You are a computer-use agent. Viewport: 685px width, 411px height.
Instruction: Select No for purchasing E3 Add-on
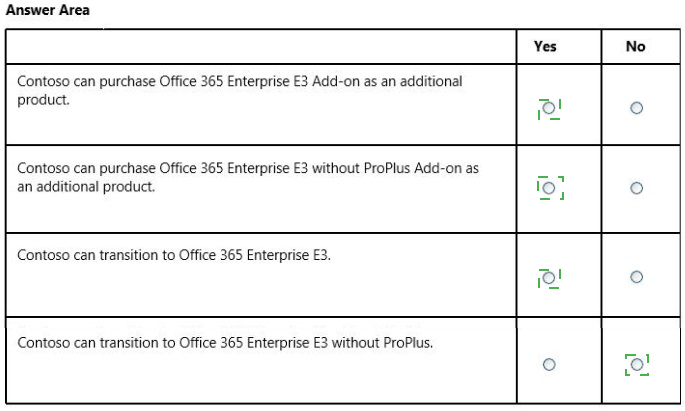pos(637,107)
